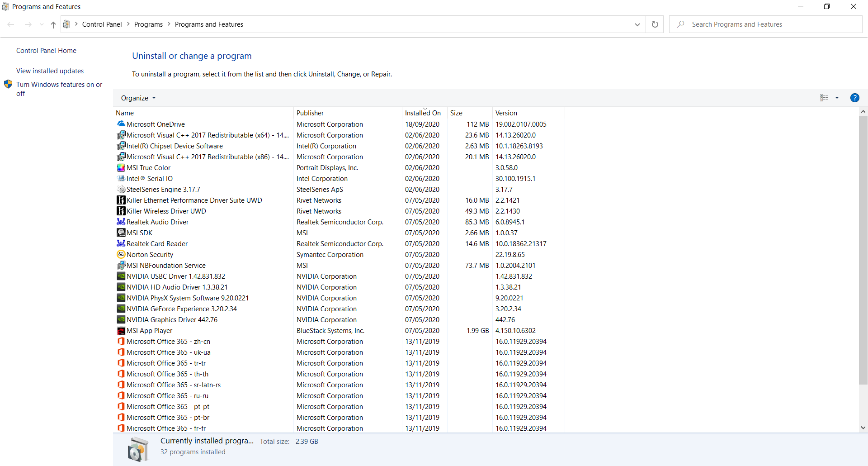Click Programs and Features breadcrumb segment
868x466 pixels.
(209, 24)
